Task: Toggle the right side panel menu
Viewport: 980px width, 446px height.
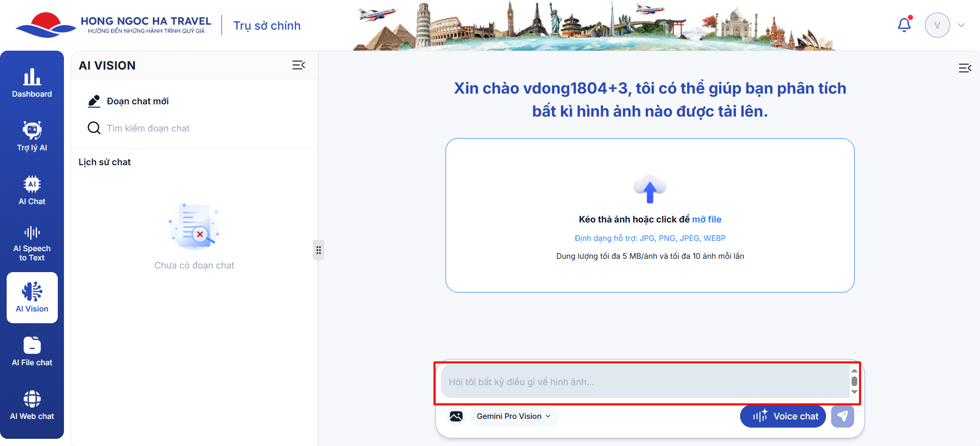Action: [x=965, y=68]
